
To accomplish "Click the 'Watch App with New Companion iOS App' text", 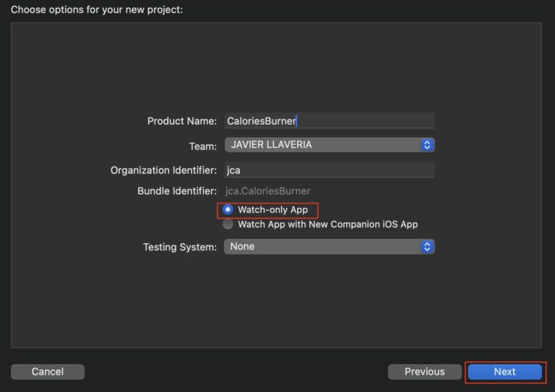I will tap(328, 225).
